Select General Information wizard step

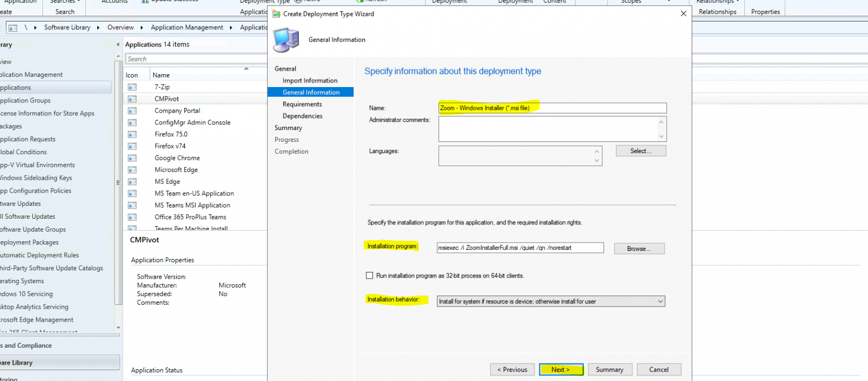click(x=311, y=92)
